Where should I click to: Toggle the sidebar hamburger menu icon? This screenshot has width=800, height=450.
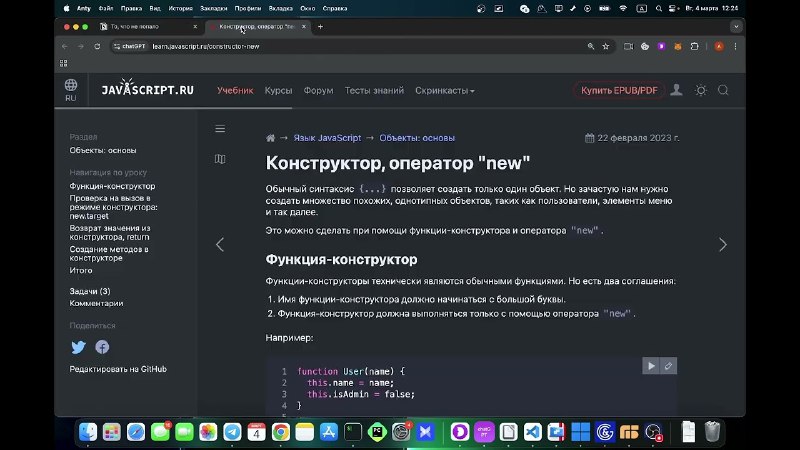220,129
